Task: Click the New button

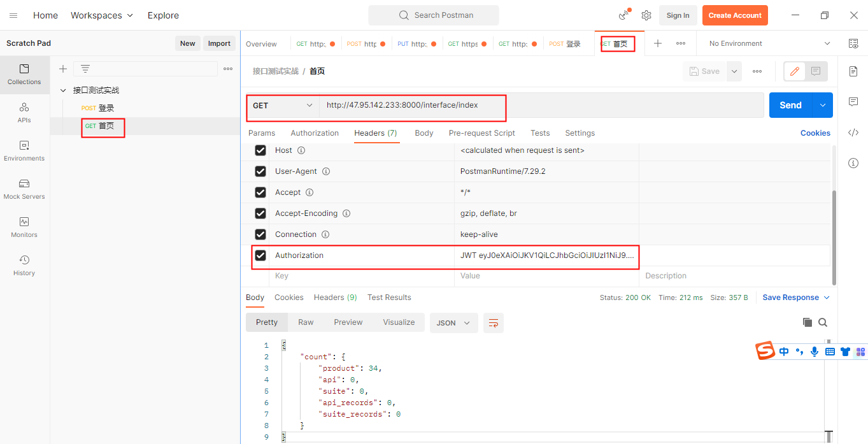Action: pyautogui.click(x=187, y=43)
